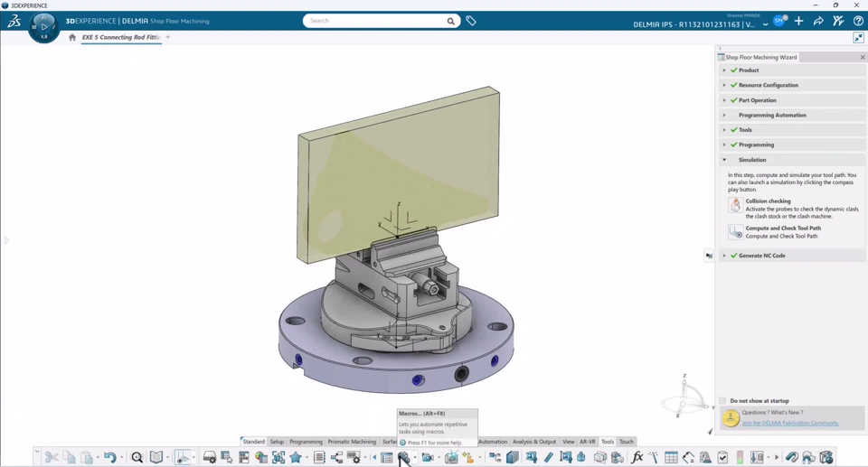The width and height of the screenshot is (868, 467).
Task: Click the robot axis compass in the viewport corner
Action: (684, 397)
